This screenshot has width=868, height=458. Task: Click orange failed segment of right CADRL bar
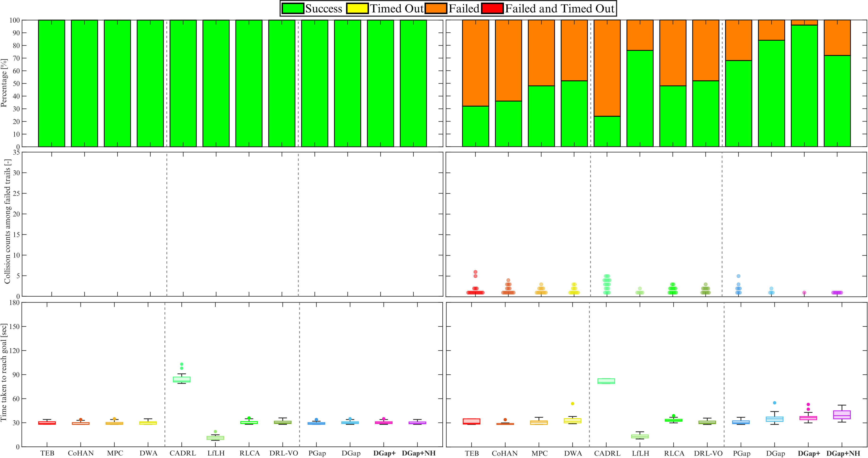click(607, 67)
